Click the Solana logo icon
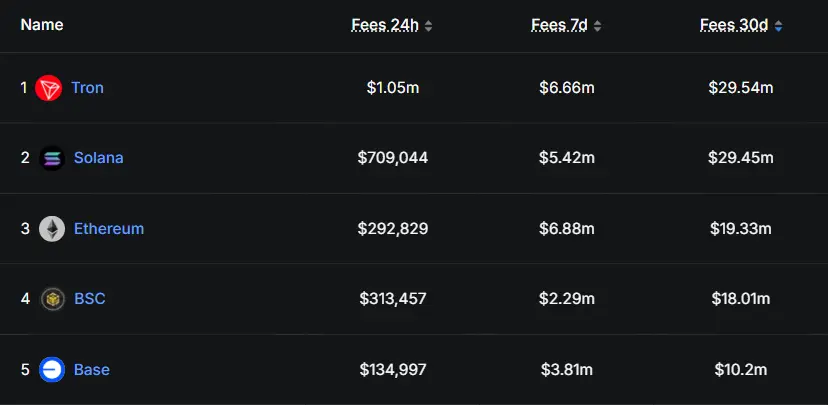Image resolution: width=828 pixels, height=405 pixels. (52, 158)
